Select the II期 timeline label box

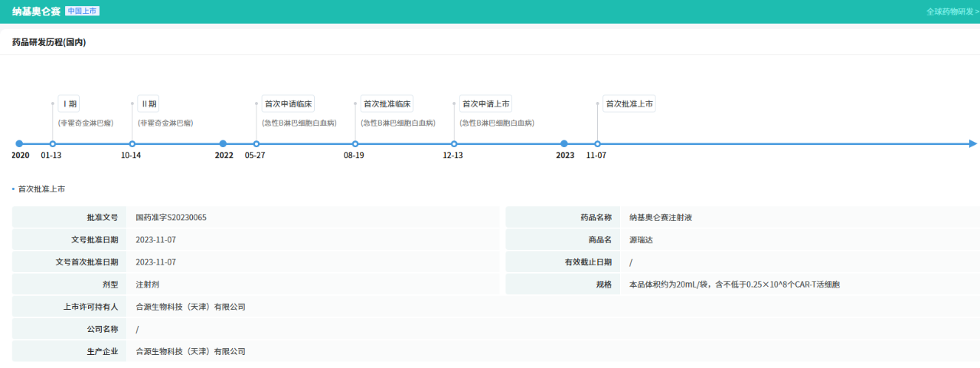pyautogui.click(x=149, y=104)
